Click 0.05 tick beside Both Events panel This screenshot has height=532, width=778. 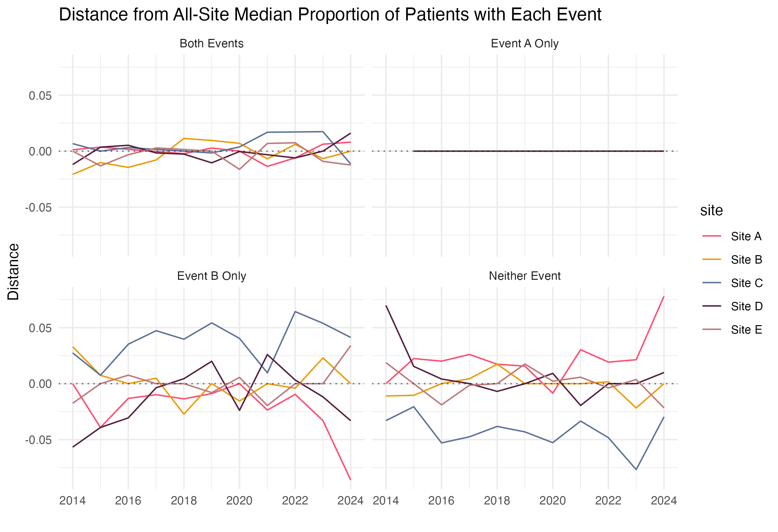[40, 96]
